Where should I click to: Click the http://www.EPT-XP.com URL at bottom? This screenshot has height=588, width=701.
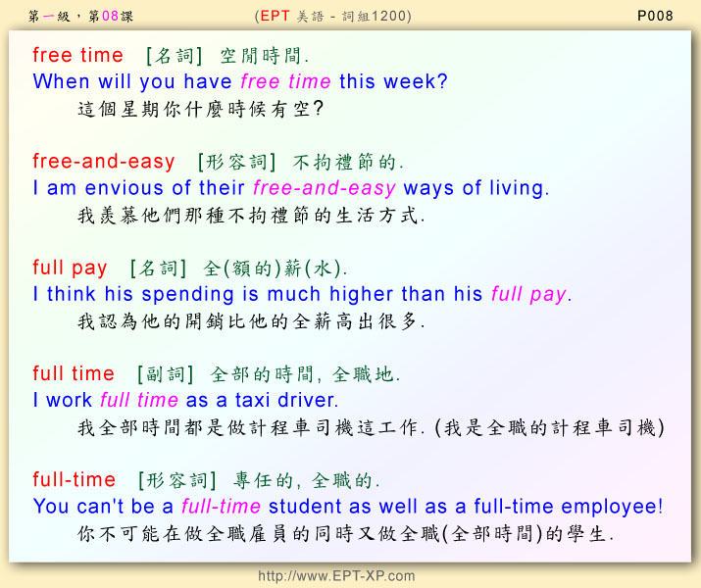click(336, 576)
